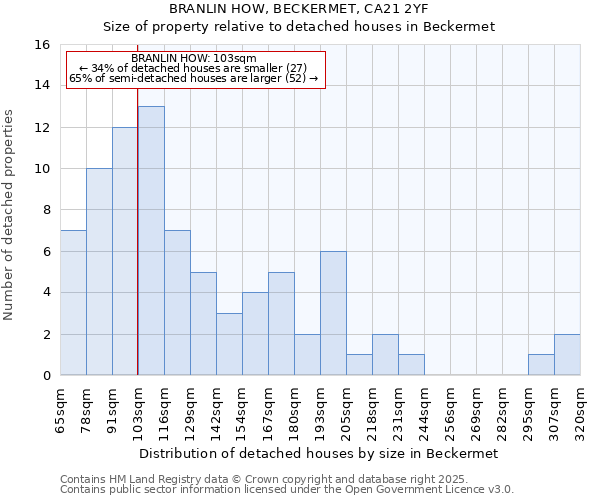This screenshot has height=500, width=600.
Task: Click the annotation line 'BRANLIN HOW: 103sqm'
Action: [194, 58]
